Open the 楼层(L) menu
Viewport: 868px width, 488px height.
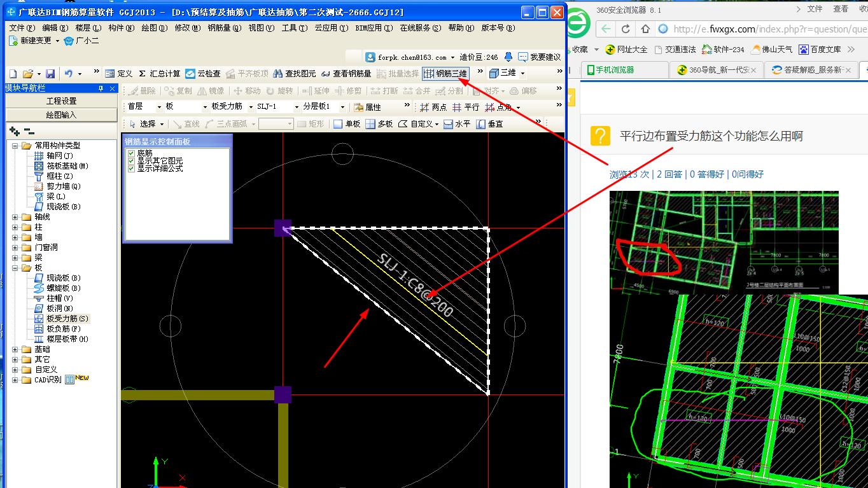point(88,28)
